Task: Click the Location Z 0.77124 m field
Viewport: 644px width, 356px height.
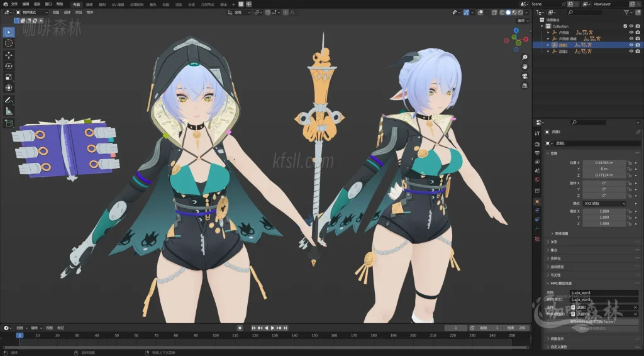Action: click(604, 175)
